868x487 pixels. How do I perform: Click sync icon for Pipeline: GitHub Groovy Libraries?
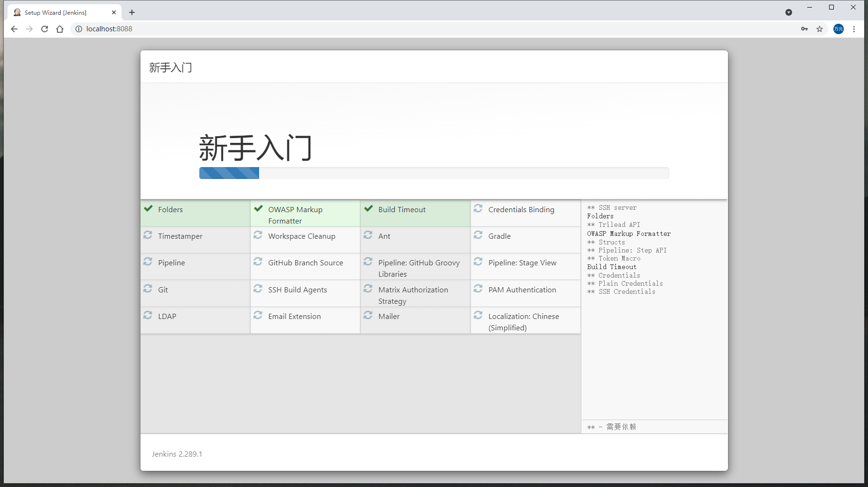(368, 262)
